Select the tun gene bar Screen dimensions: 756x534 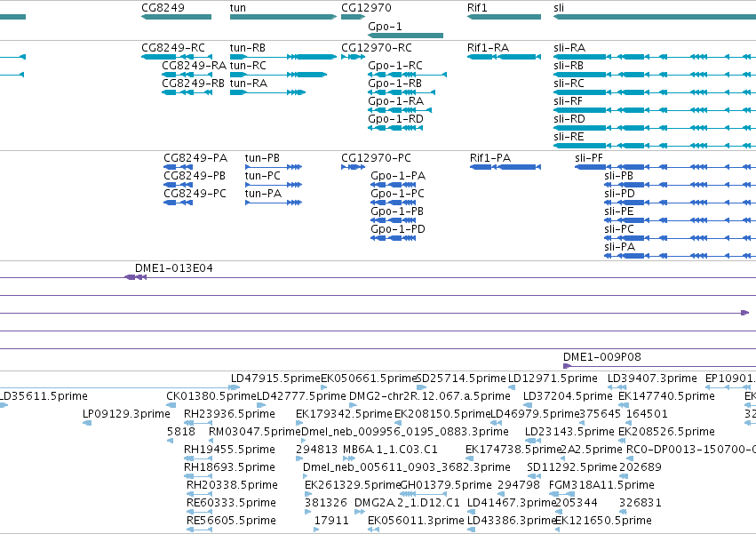coord(283,17)
